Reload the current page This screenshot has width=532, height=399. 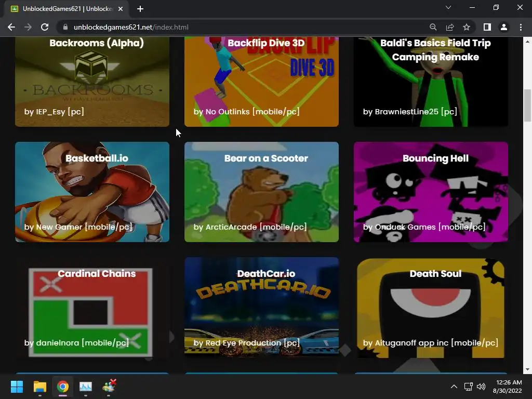click(45, 27)
